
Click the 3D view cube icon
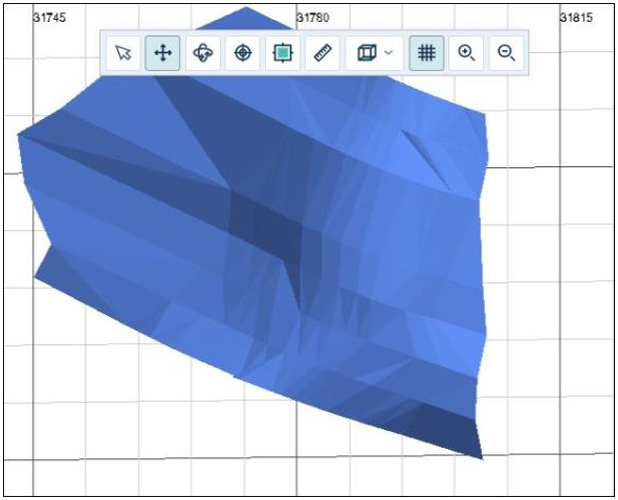[x=366, y=54]
